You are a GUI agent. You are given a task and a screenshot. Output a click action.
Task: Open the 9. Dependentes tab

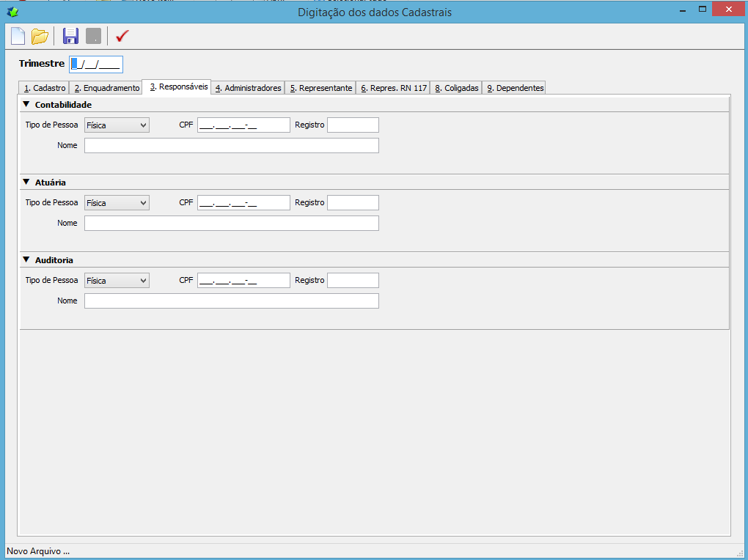tap(514, 88)
